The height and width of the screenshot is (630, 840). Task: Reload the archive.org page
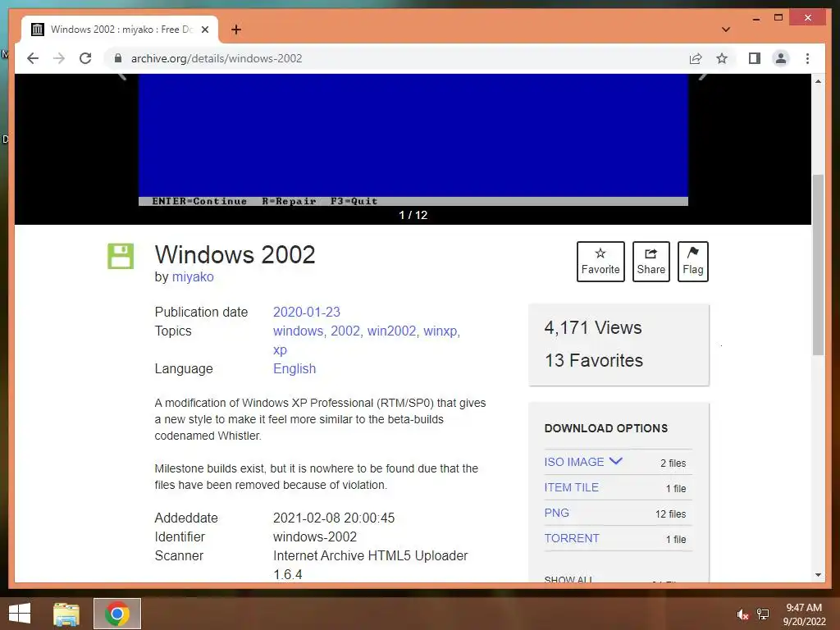(85, 58)
